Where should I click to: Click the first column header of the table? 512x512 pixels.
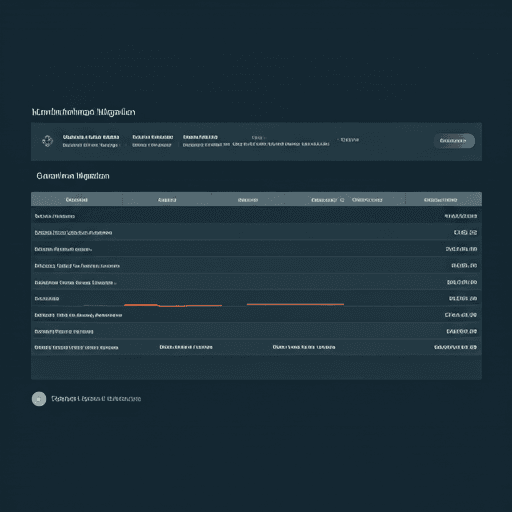click(77, 200)
